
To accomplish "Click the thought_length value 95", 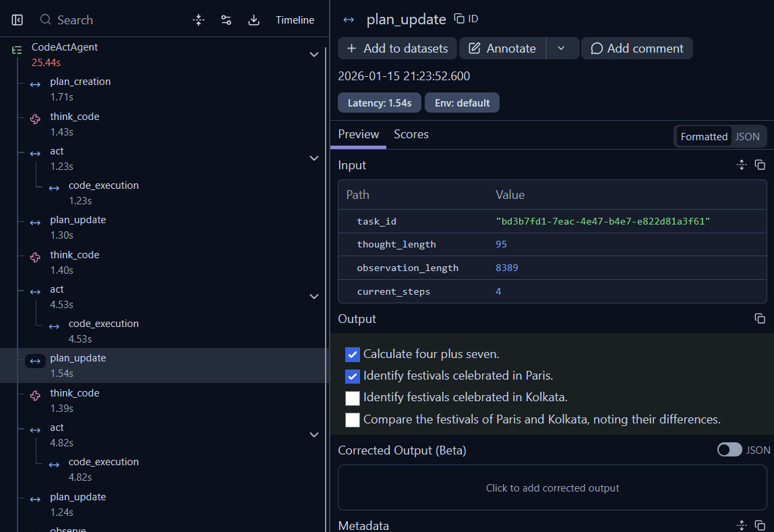I will click(x=501, y=244).
